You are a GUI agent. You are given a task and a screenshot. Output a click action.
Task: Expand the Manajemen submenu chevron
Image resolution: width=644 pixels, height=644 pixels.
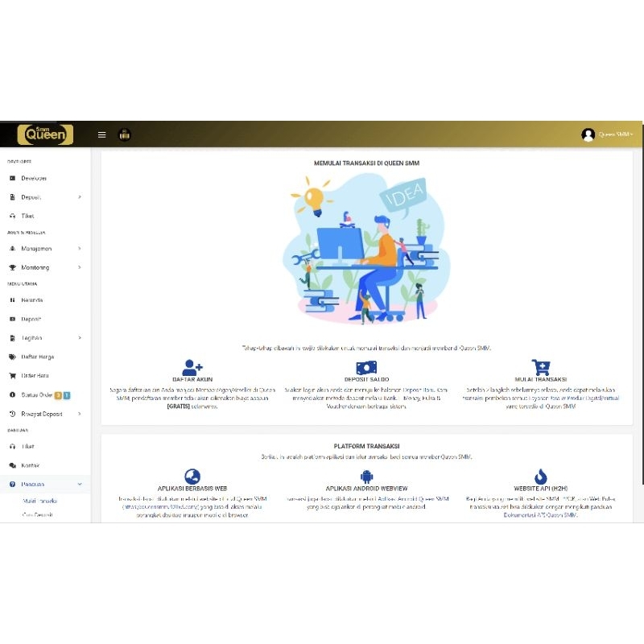click(80, 249)
